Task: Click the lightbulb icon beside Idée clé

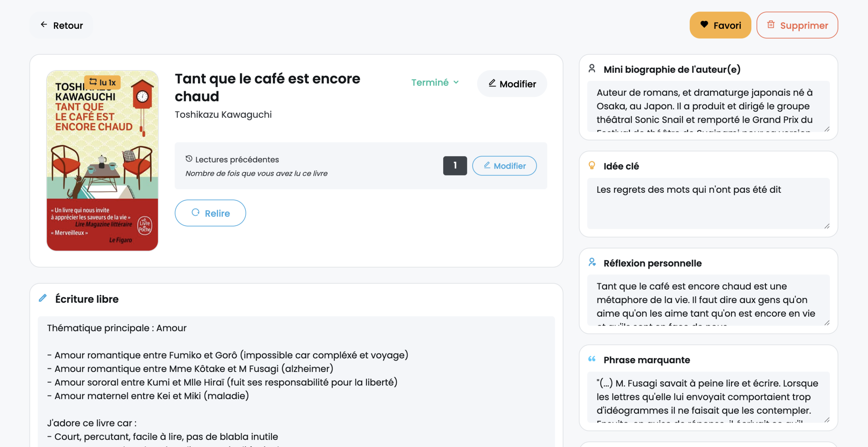Action: point(592,165)
